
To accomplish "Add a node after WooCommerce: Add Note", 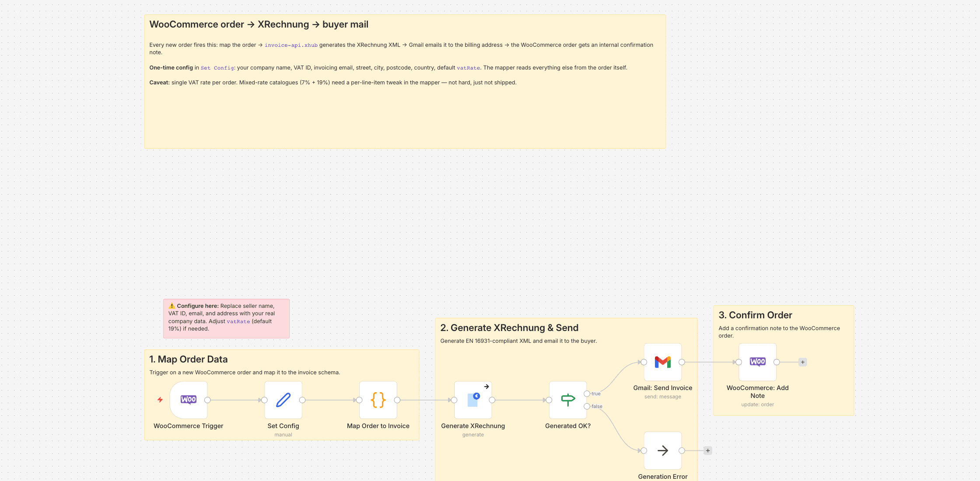I will (x=803, y=362).
